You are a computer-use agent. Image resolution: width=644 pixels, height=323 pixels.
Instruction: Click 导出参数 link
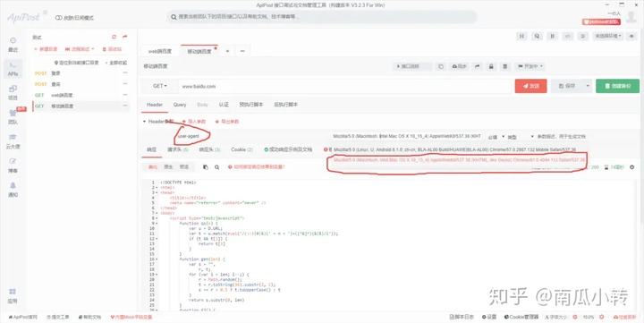pos(227,122)
